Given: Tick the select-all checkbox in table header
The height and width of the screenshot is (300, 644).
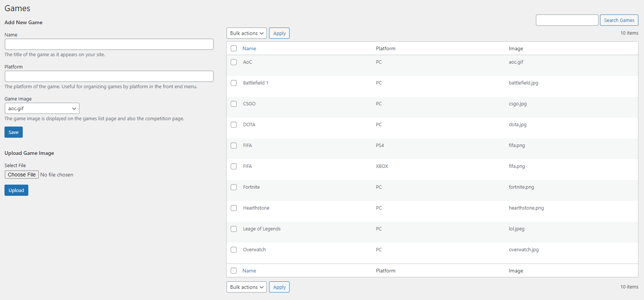Looking at the screenshot, I should [x=234, y=48].
